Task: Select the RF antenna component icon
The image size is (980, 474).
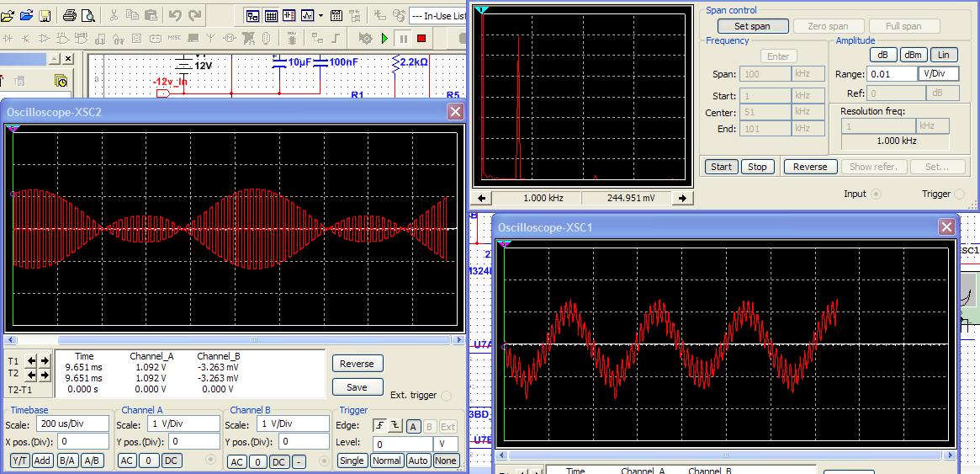Action: [x=210, y=38]
